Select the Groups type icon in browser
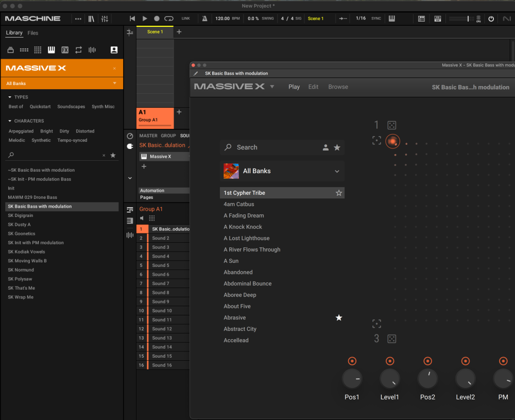This screenshot has width=515, height=420. 24,50
